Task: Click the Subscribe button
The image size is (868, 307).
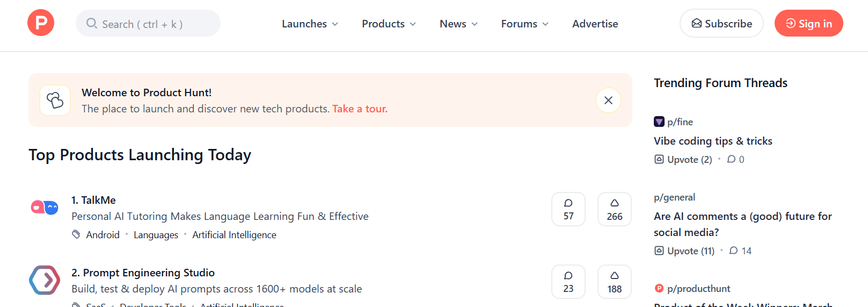Action: click(721, 24)
